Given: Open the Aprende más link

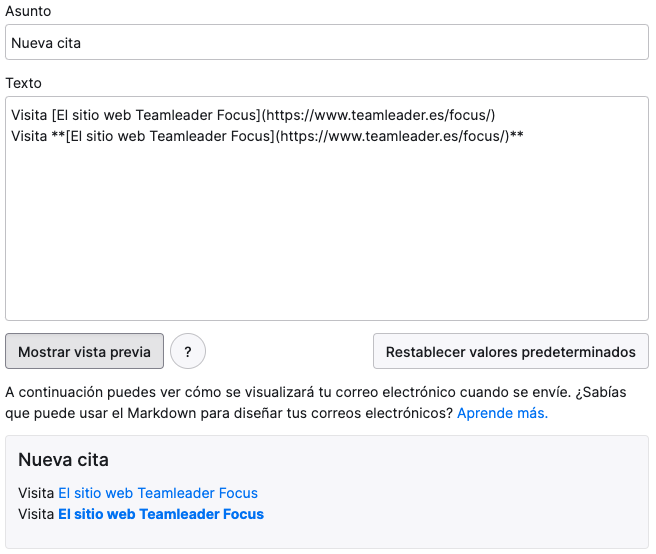Looking at the screenshot, I should 502,413.
